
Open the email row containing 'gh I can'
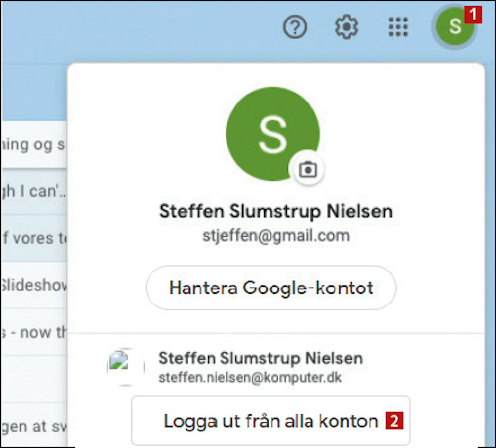pos(33,192)
